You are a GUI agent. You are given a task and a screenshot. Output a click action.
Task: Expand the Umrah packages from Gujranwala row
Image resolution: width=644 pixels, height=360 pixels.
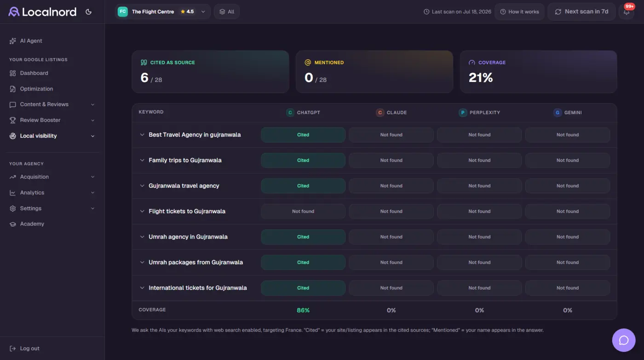[142, 262]
